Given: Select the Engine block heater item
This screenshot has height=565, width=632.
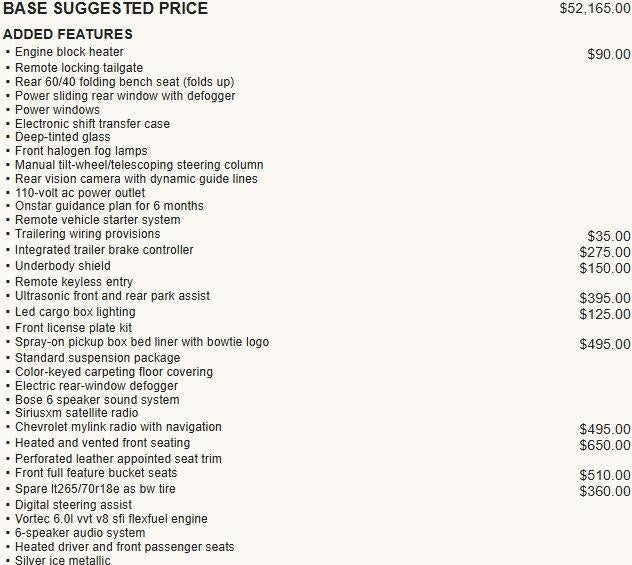Looking at the screenshot, I should click(69, 52).
